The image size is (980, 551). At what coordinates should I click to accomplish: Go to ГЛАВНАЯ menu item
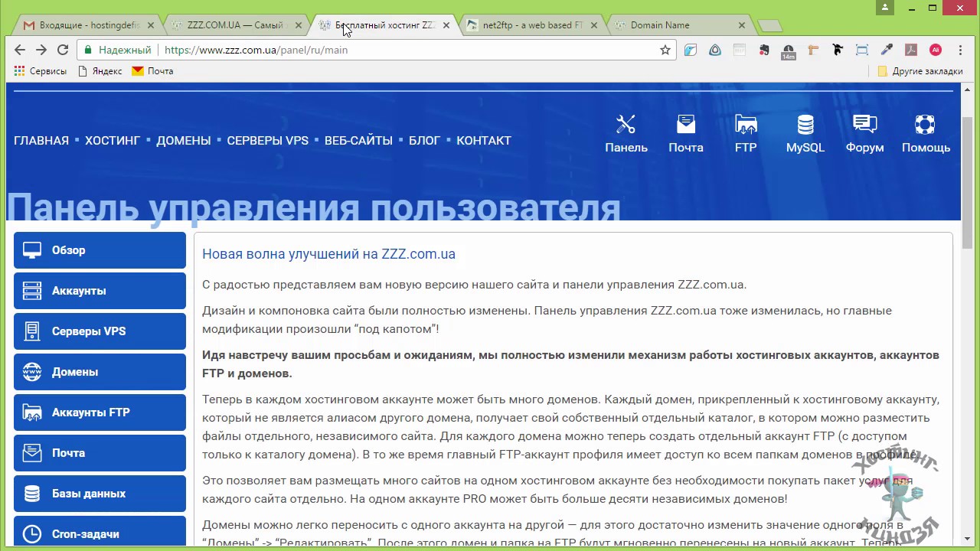click(41, 141)
